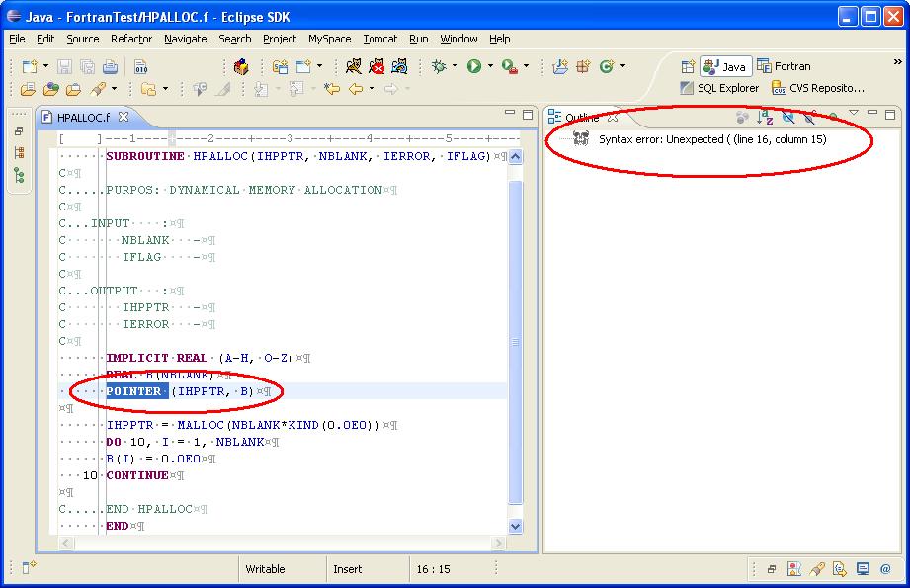
Task: Click the Back navigation arrow icon
Action: click(355, 89)
